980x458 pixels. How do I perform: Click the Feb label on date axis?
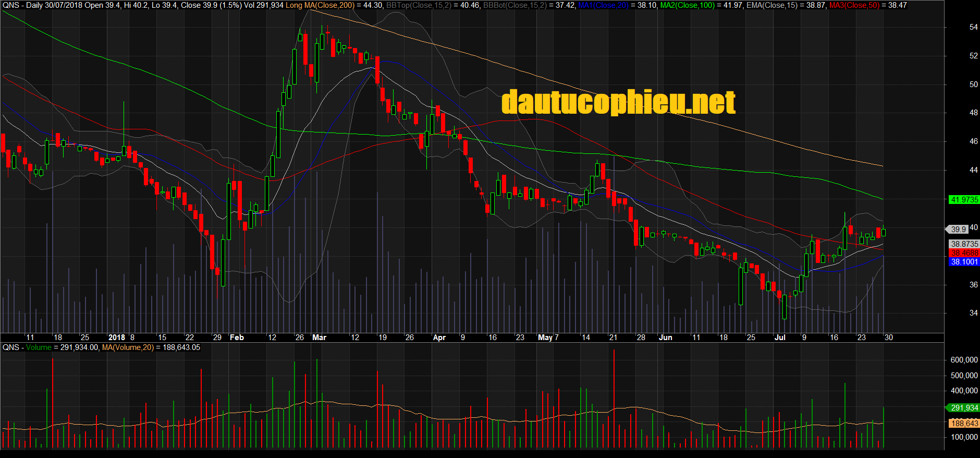point(237,338)
